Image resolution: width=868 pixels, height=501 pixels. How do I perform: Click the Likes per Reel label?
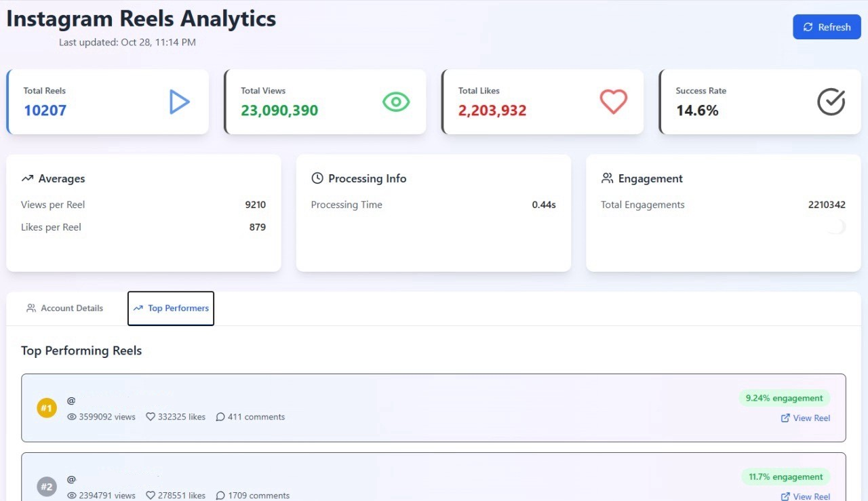[x=51, y=227]
